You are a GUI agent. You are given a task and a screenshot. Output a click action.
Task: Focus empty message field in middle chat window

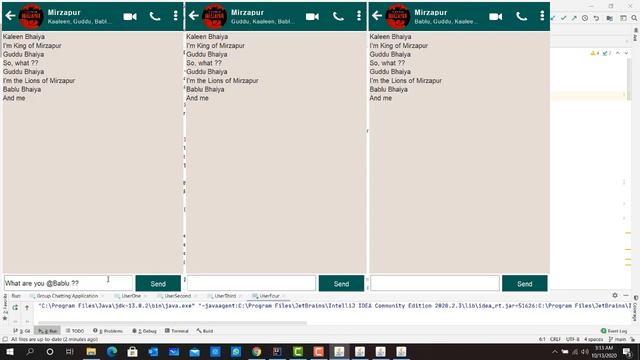click(x=251, y=283)
